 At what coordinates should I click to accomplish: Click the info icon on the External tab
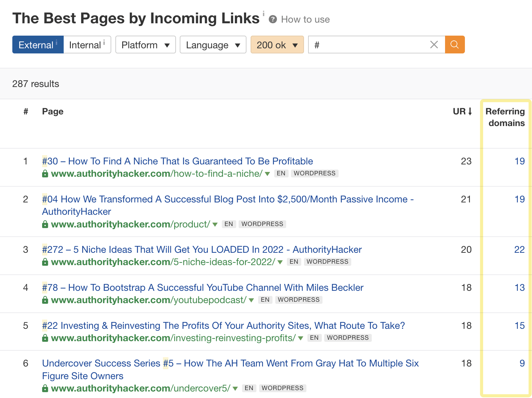[57, 41]
